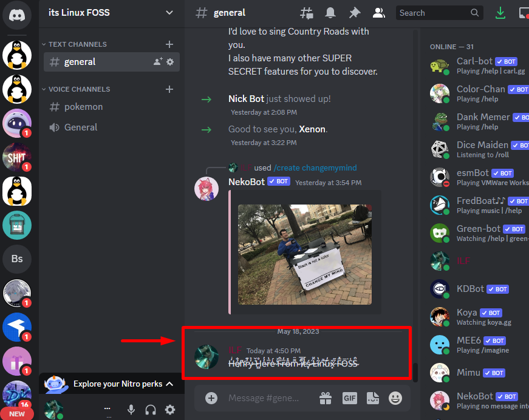Click the chat message scrollbar
The image size is (529, 420).
(415, 372)
